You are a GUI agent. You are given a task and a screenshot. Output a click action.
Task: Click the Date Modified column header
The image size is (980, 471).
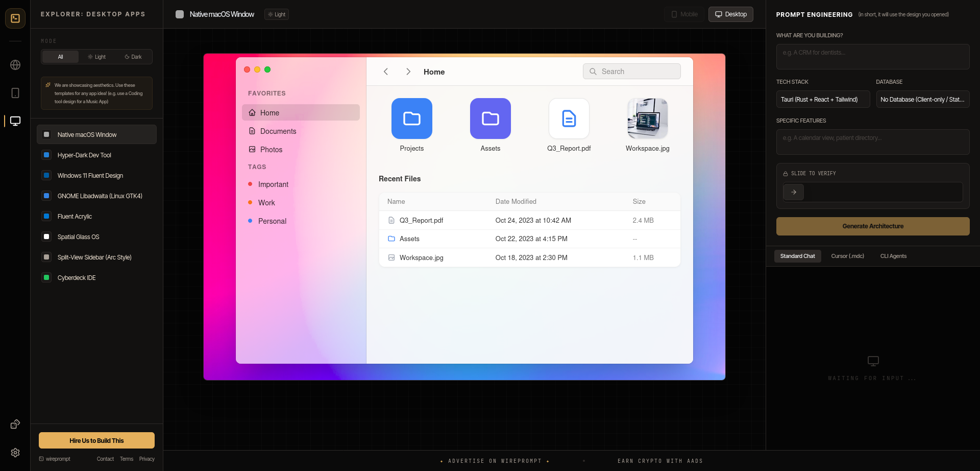(x=516, y=201)
